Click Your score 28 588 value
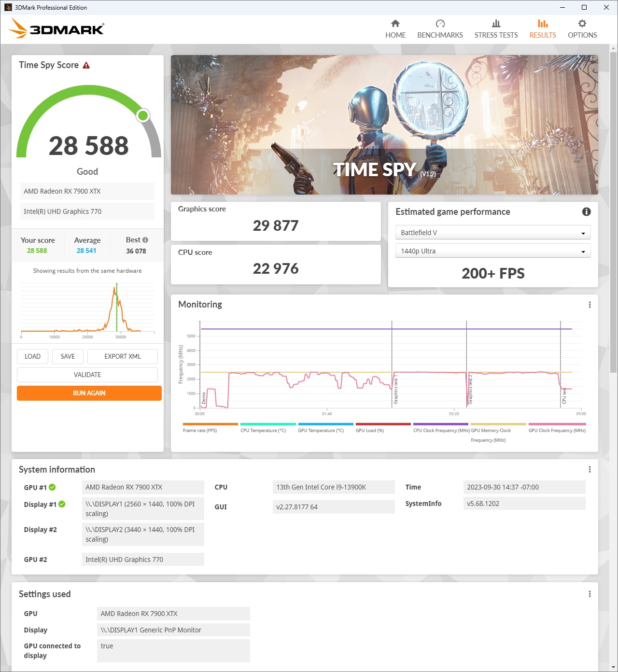Image resolution: width=618 pixels, height=672 pixels. tap(37, 251)
